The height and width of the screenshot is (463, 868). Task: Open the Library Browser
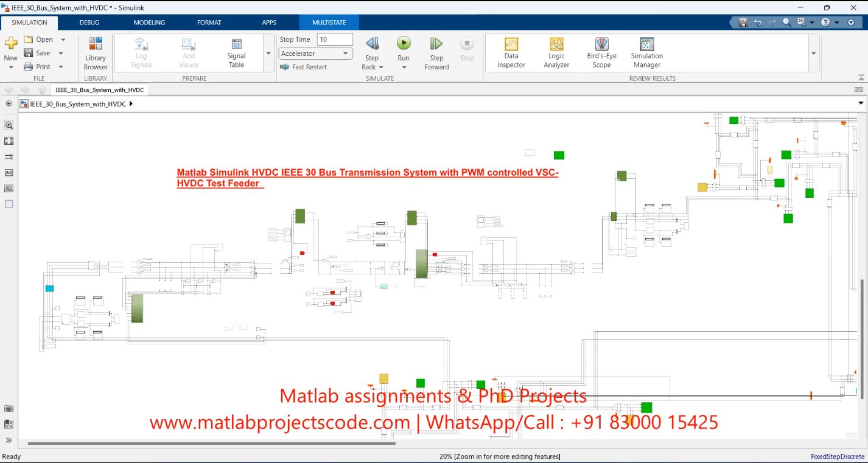[x=96, y=54]
